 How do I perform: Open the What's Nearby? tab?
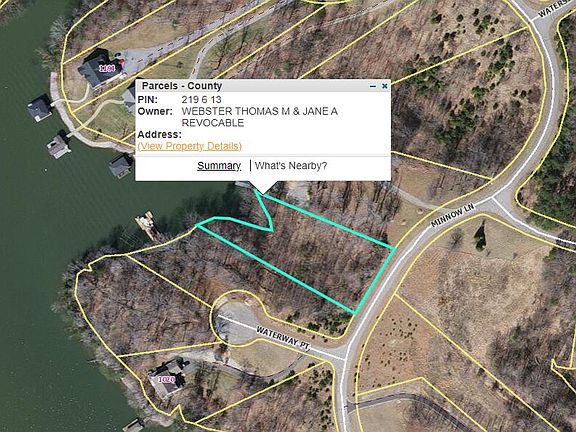pyautogui.click(x=291, y=166)
